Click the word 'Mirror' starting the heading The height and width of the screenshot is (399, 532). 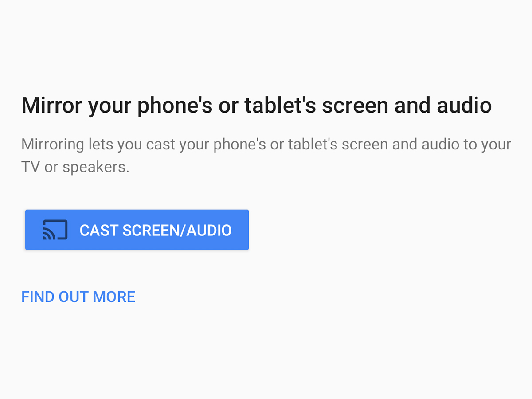click(x=52, y=106)
